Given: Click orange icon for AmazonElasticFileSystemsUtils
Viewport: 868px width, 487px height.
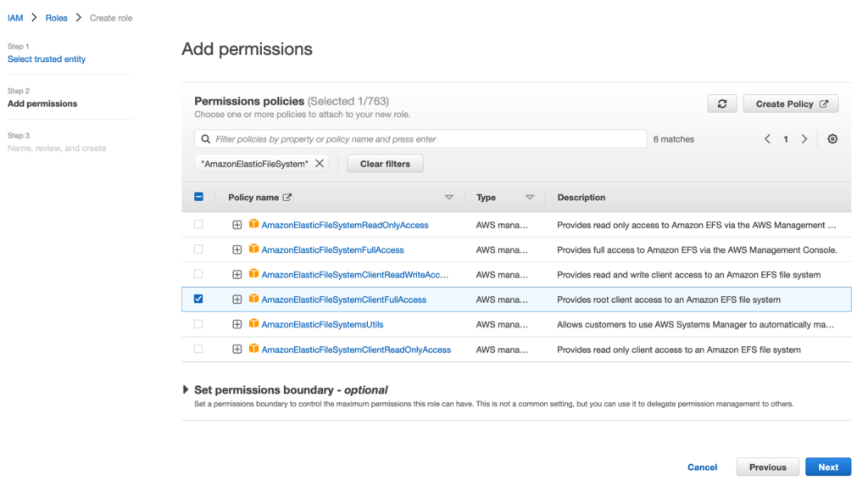Looking at the screenshot, I should (x=253, y=323).
